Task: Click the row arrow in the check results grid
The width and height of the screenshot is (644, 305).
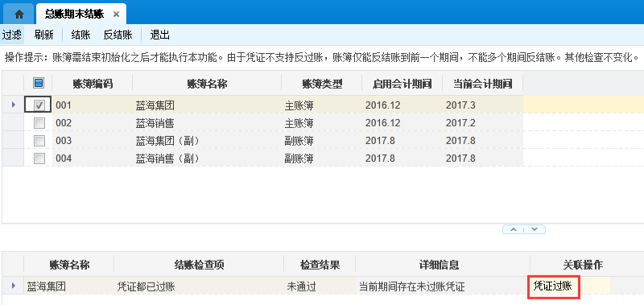Action: coord(13,286)
